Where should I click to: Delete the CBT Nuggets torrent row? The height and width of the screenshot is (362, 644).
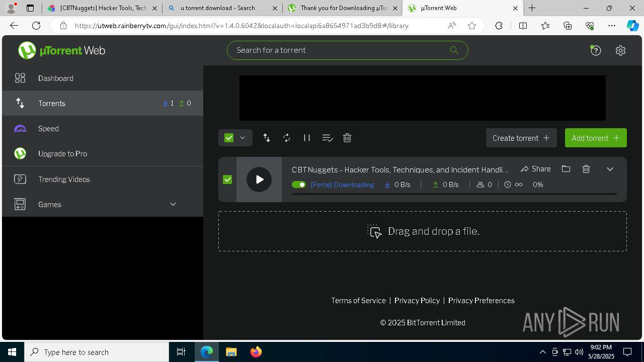(586, 169)
